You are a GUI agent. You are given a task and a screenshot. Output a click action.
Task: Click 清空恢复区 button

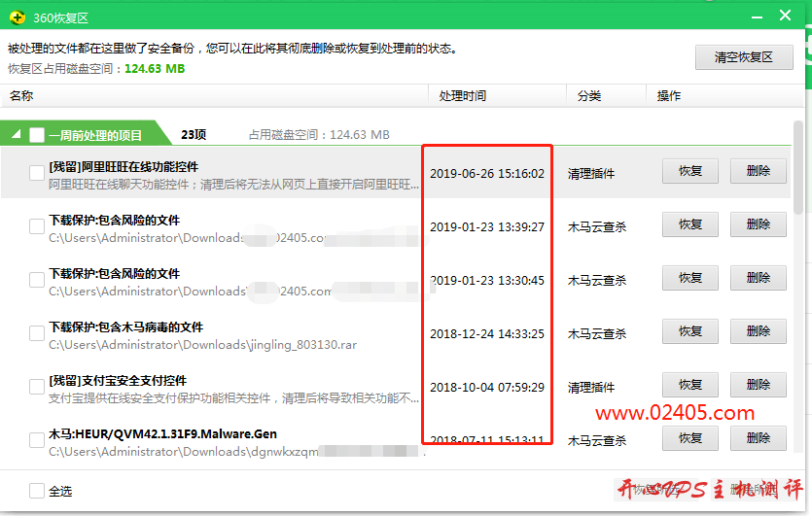click(x=744, y=57)
